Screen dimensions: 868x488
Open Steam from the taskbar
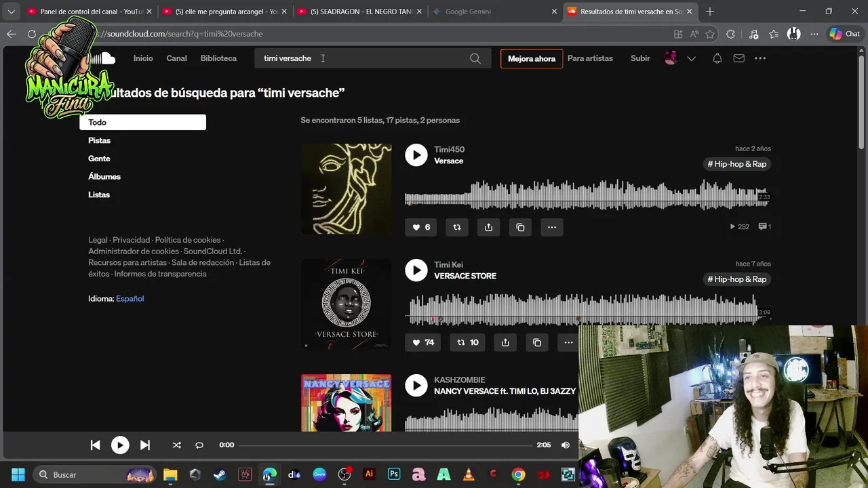click(x=220, y=474)
